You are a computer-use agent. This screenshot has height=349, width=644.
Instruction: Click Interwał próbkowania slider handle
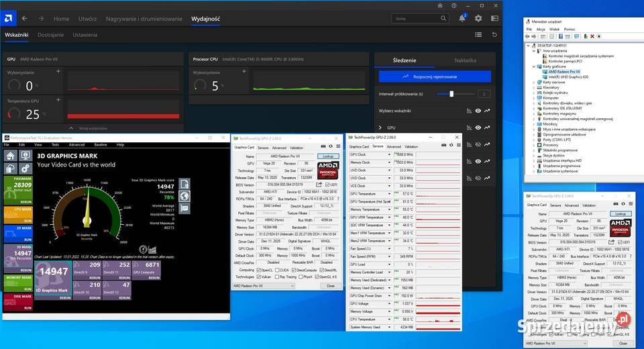(x=451, y=94)
